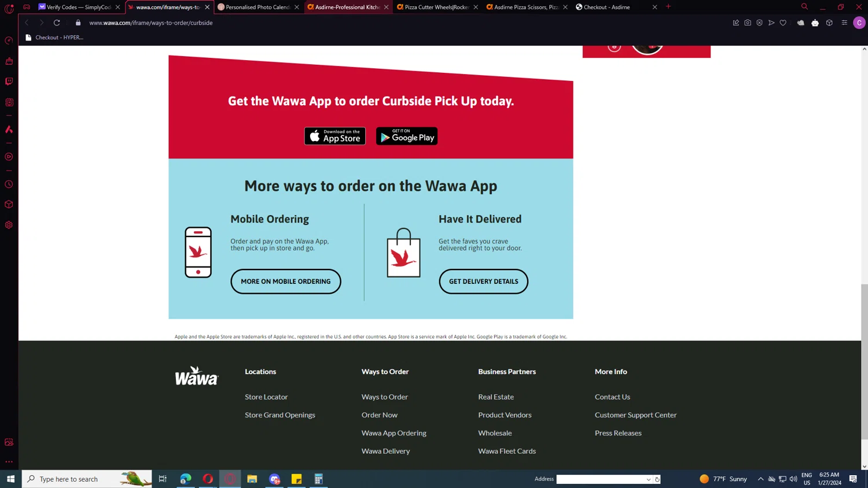Switch to Asdirne Pizza Scissors tab

click(527, 7)
